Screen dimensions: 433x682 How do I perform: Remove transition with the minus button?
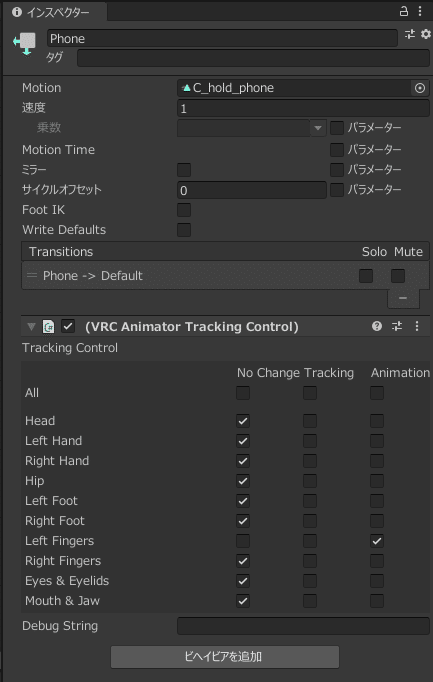pos(403,298)
